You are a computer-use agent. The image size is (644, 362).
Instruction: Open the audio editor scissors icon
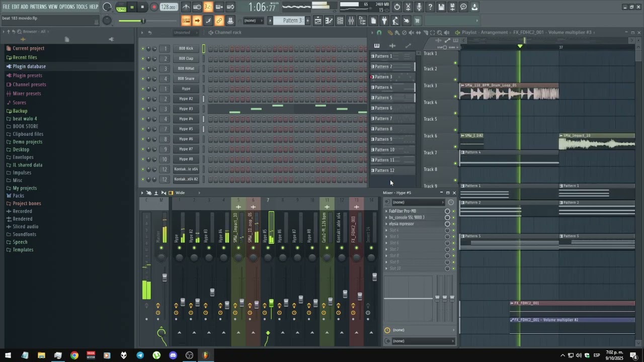pos(408,7)
